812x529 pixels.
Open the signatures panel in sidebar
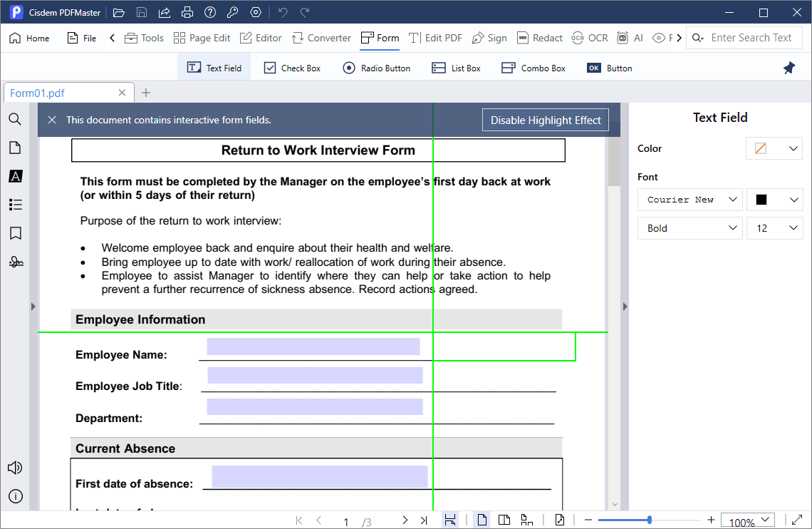(15, 262)
